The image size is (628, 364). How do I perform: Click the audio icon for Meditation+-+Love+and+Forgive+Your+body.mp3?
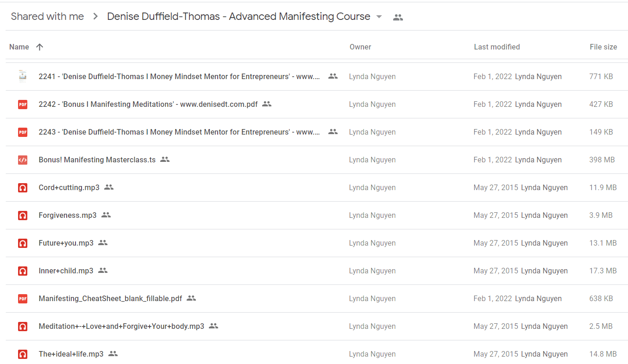coord(23,327)
